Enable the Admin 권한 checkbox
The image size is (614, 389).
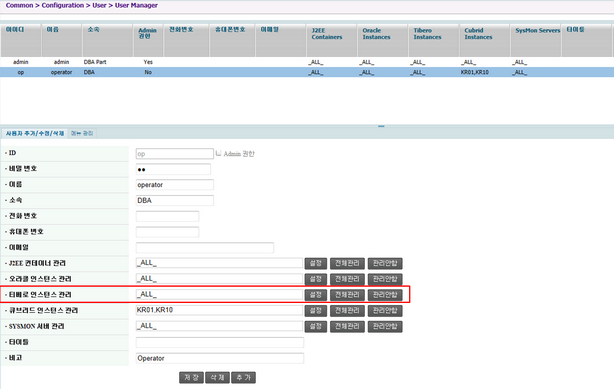[x=219, y=153]
